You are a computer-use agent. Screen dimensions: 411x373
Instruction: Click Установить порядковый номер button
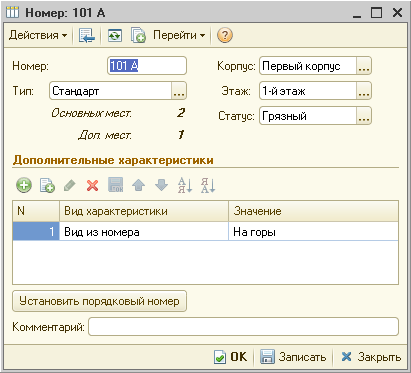99,301
